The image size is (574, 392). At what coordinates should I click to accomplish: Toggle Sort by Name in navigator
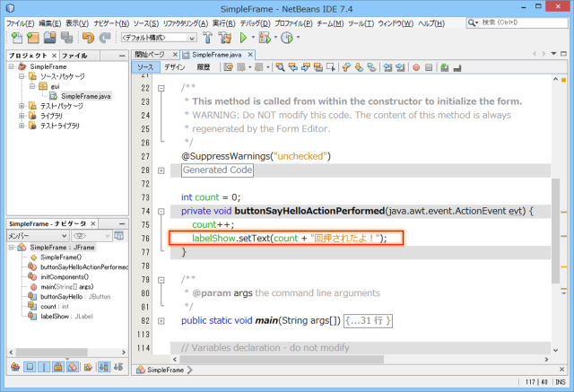coord(104,366)
